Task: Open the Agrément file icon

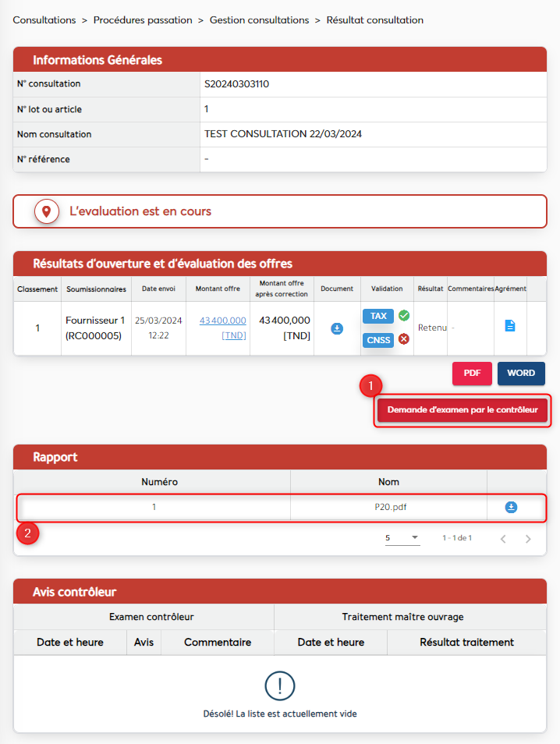Action: click(x=510, y=326)
